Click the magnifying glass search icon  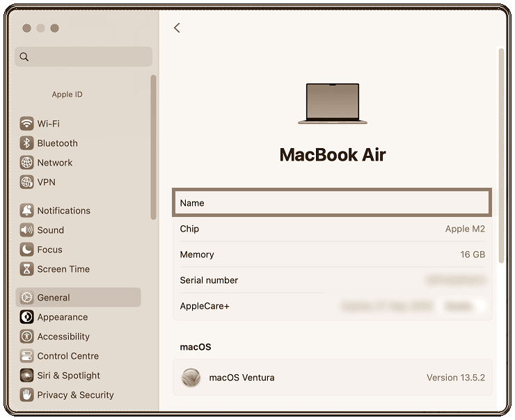24,57
